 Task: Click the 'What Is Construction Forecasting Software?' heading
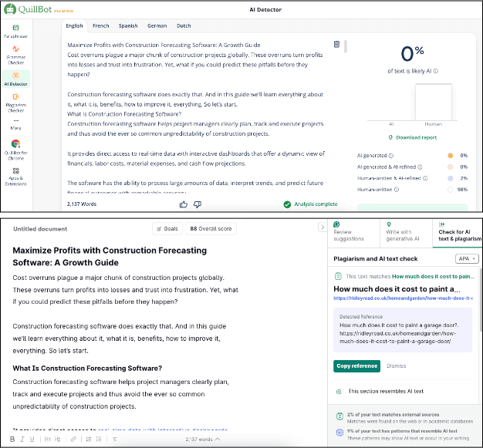pos(87,369)
